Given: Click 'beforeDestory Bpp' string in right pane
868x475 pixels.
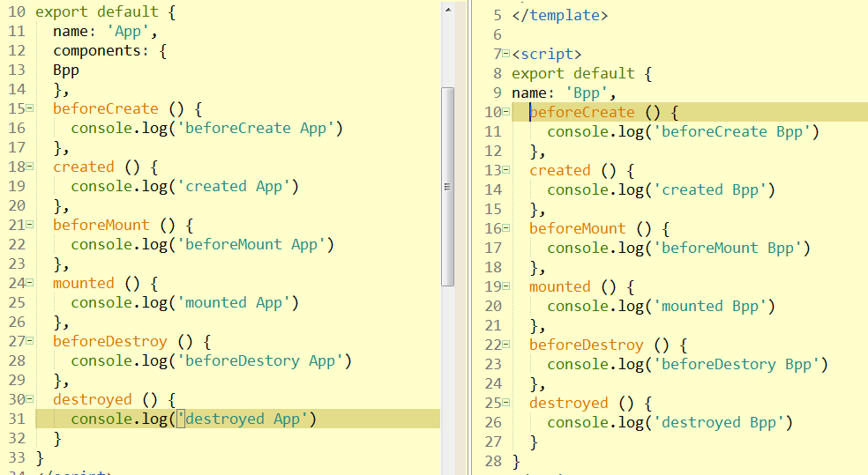Looking at the screenshot, I should click(x=737, y=365).
